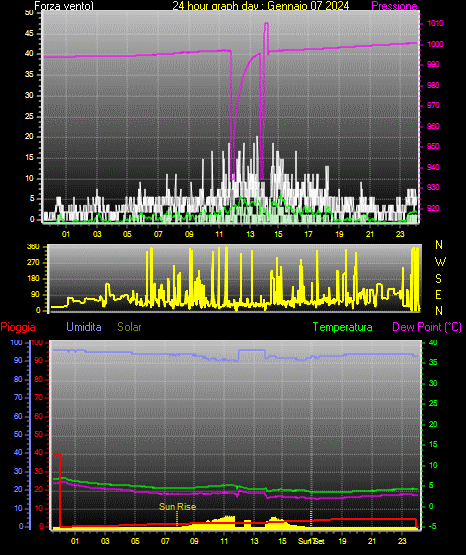
Task: Click the E wind direction letter
Action: [x=438, y=295]
